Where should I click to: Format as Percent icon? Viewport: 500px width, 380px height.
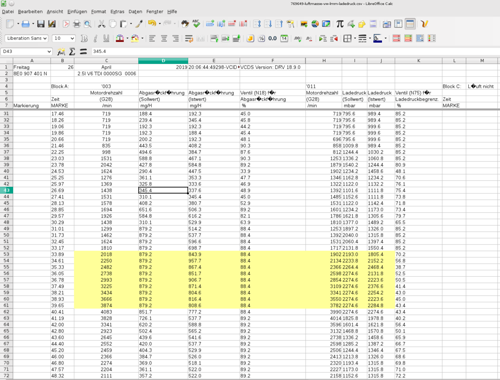pyautogui.click(x=262, y=39)
